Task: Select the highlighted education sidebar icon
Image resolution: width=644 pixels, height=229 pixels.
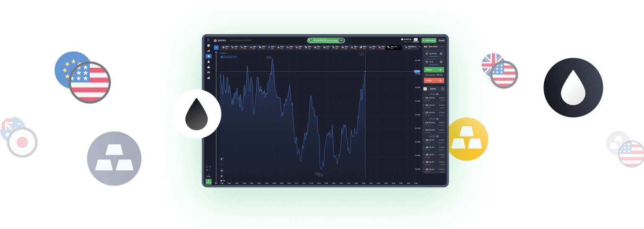Action: pos(208,56)
